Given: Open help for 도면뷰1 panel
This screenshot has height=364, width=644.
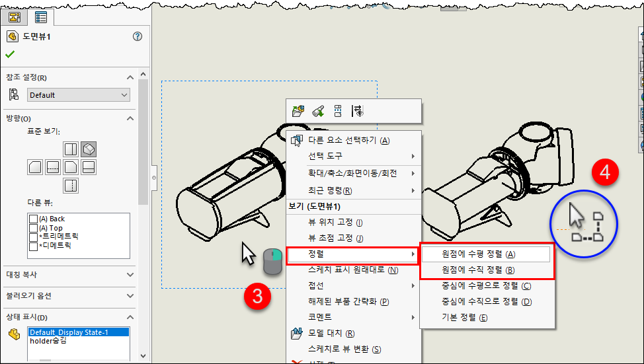Looking at the screenshot, I should [138, 36].
